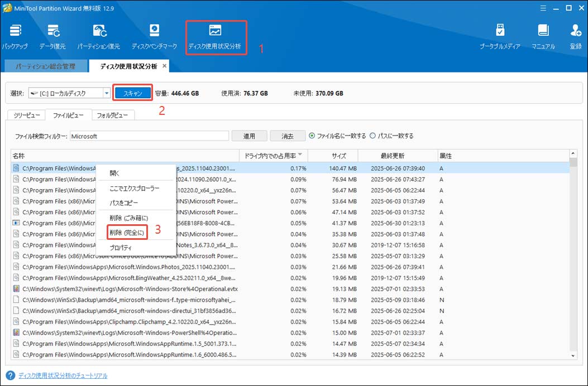The image size is (588, 386).
Task: Click the 14.39 MB size cell
Action: point(344,355)
